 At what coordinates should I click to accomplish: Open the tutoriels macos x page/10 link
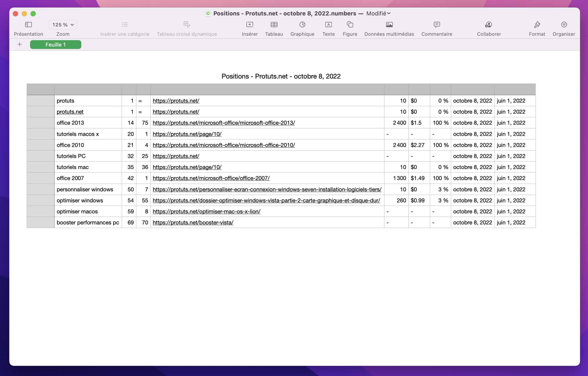coord(187,134)
